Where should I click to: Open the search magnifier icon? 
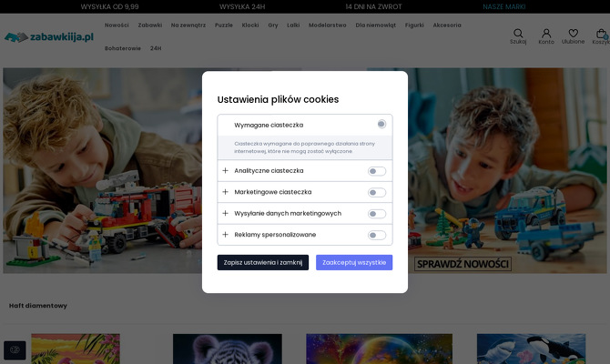[x=518, y=34]
